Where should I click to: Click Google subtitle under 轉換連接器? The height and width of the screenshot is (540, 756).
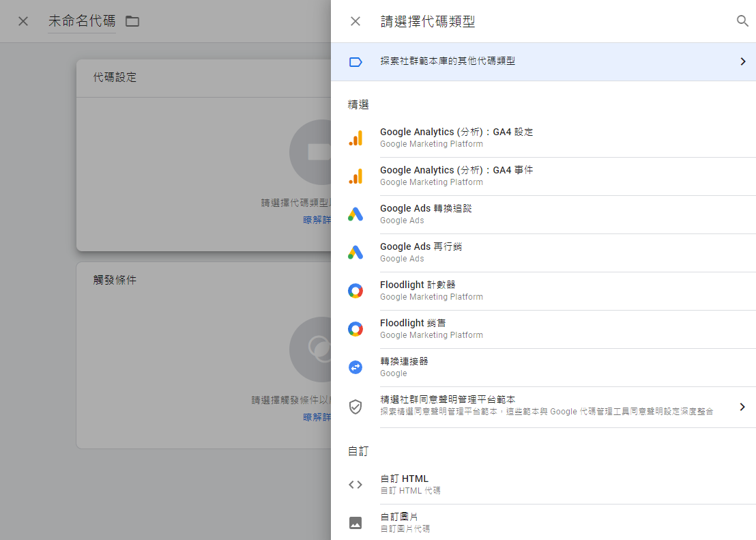coord(394,373)
